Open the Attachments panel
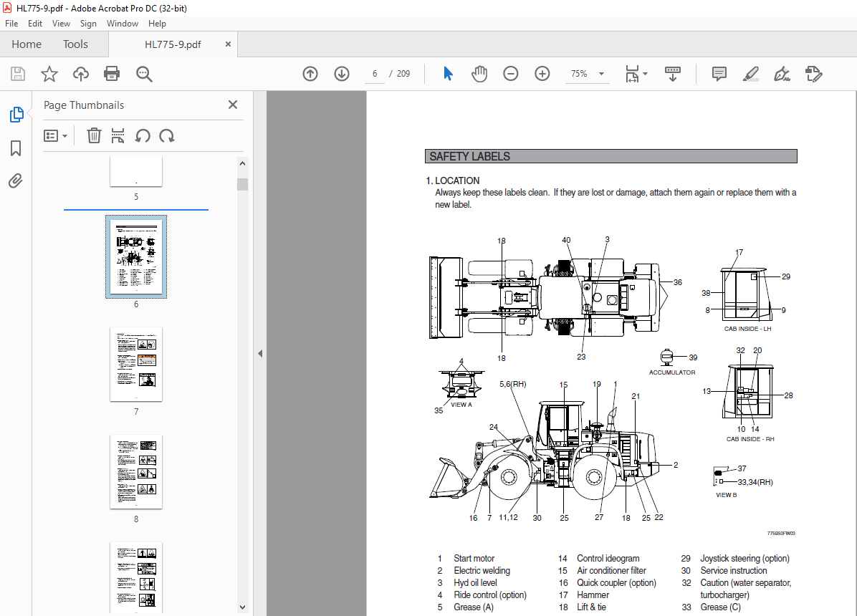Viewport: 857px width, 616px height. (x=16, y=181)
